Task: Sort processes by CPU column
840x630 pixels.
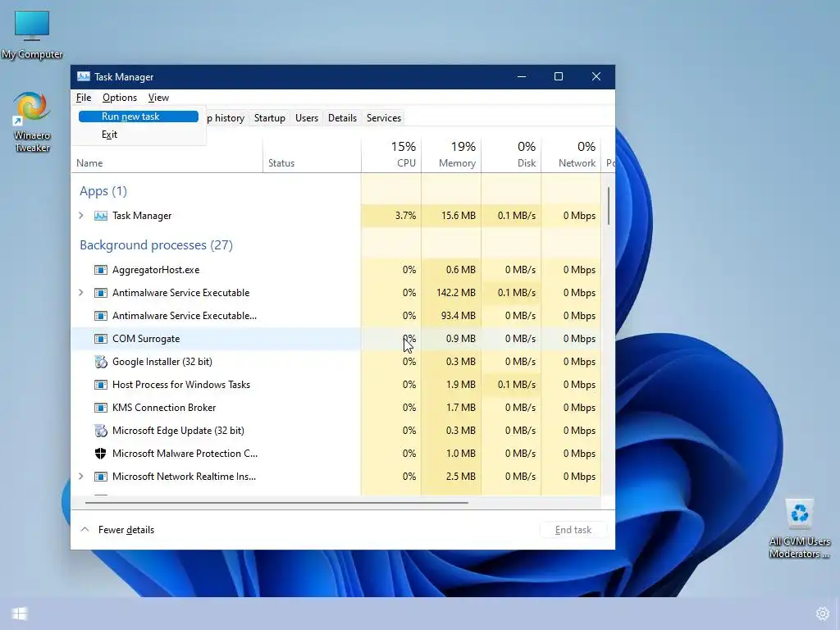Action: [x=391, y=155]
